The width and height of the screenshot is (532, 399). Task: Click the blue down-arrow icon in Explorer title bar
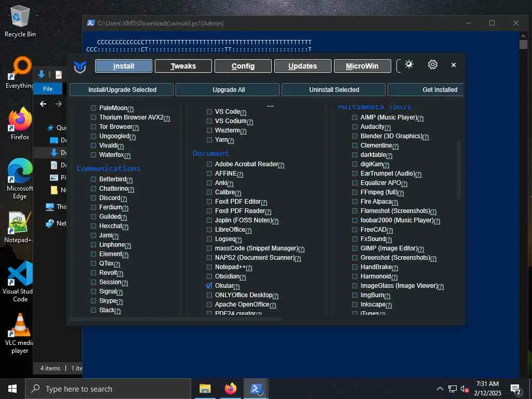pyautogui.click(x=42, y=74)
